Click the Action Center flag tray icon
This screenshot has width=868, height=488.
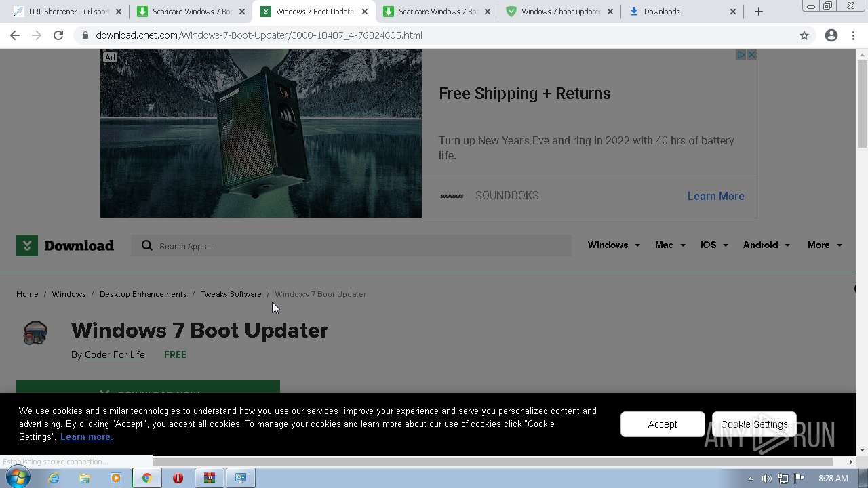[800, 479]
